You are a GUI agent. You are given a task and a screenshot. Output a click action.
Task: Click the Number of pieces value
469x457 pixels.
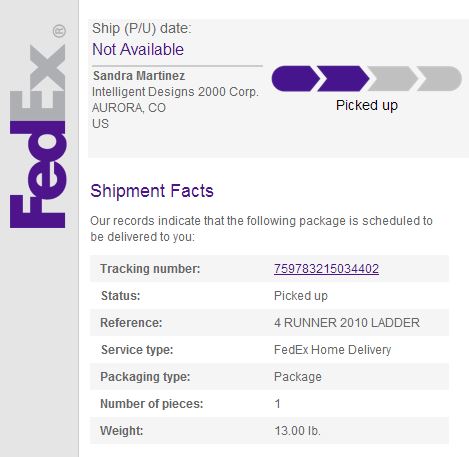(x=277, y=404)
